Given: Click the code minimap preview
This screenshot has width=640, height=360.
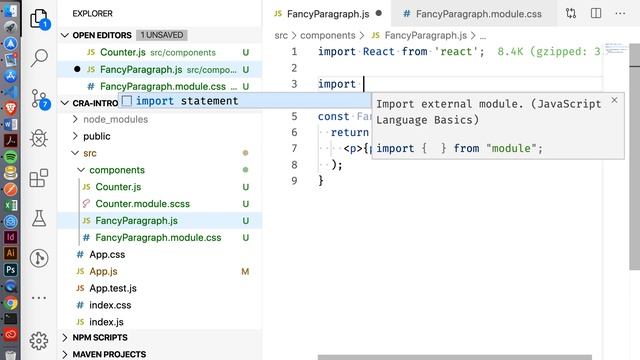Looking at the screenshot, I should click(x=616, y=48).
